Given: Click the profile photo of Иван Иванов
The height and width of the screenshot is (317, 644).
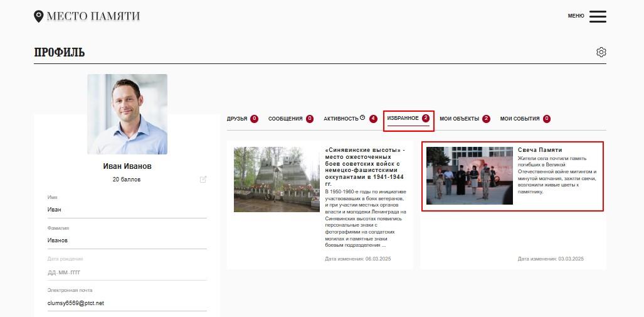Looking at the screenshot, I should (x=127, y=114).
